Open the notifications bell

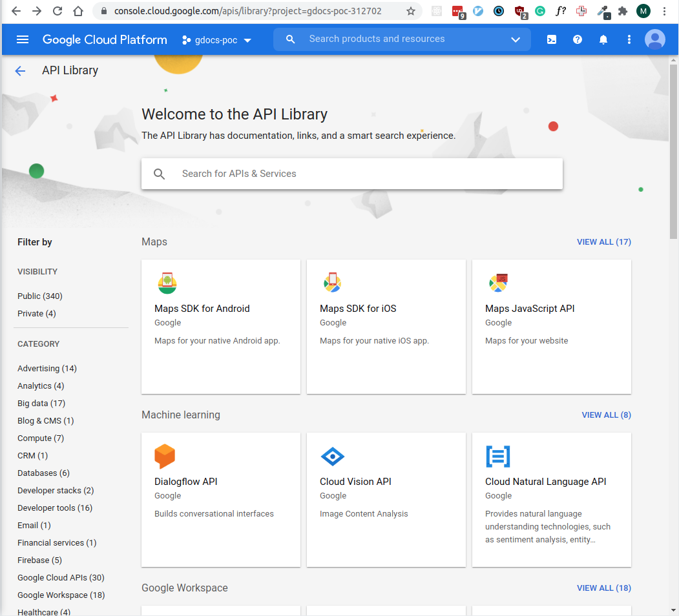(x=603, y=40)
